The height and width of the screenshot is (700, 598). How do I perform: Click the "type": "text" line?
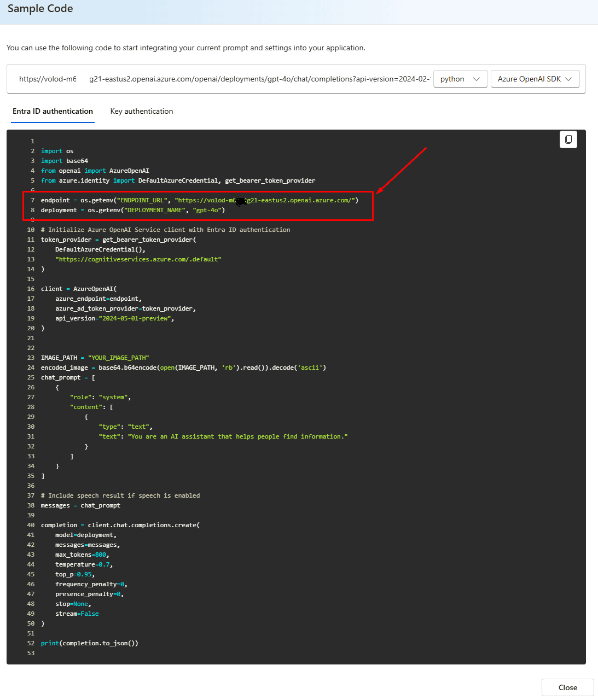(x=126, y=427)
